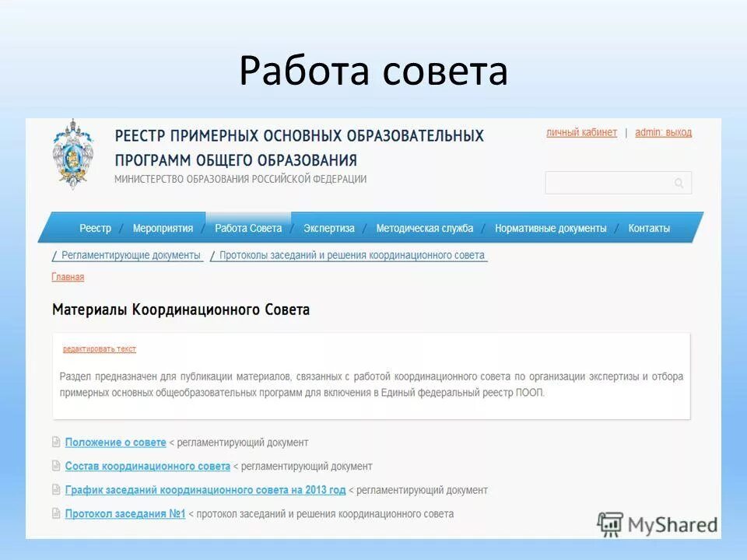
Task: Click inside the search input field
Action: (607, 183)
